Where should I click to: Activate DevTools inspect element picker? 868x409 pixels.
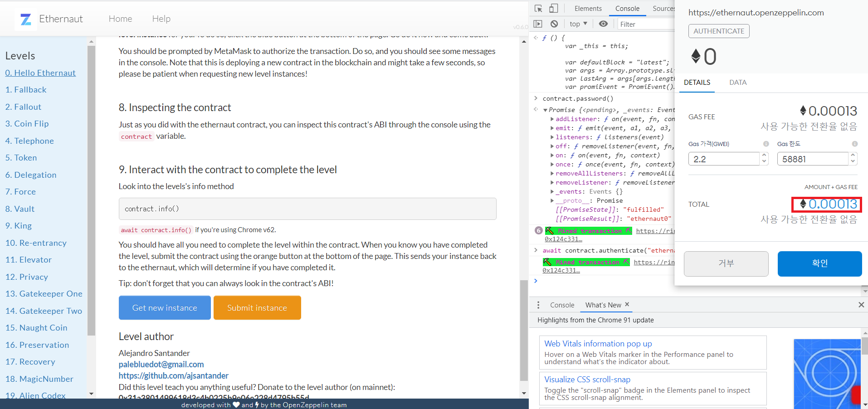click(x=538, y=9)
